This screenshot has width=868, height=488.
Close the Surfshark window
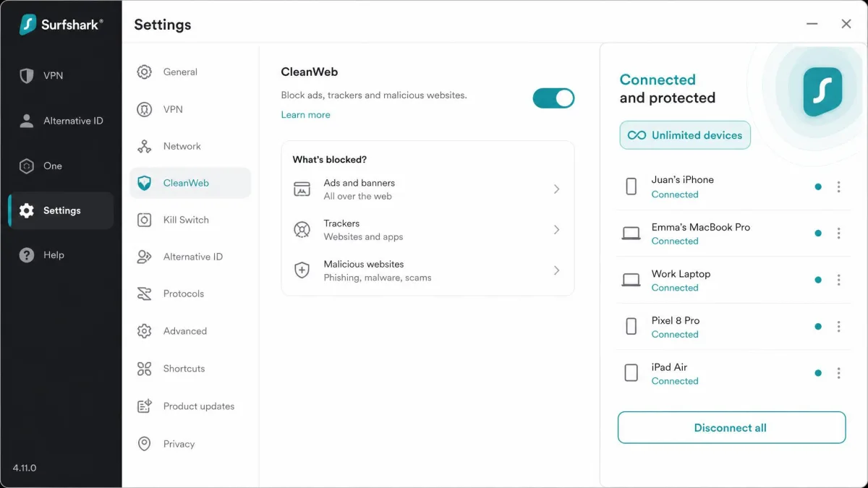[x=846, y=24]
